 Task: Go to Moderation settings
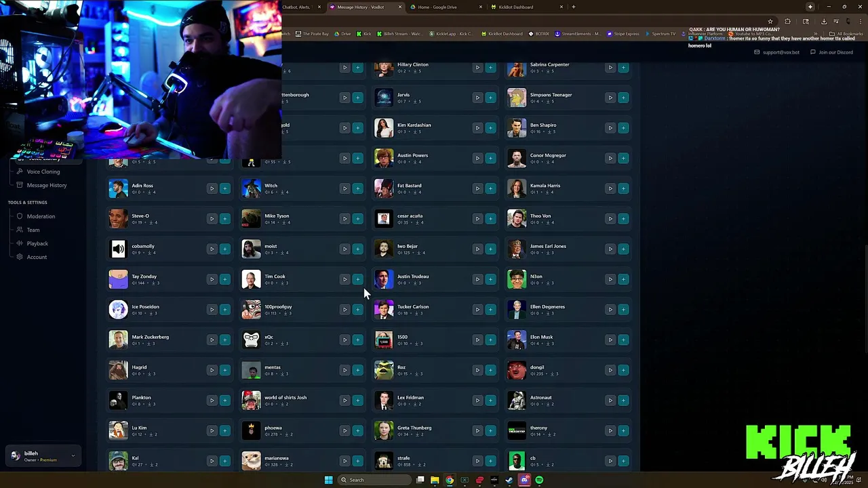[x=41, y=216]
